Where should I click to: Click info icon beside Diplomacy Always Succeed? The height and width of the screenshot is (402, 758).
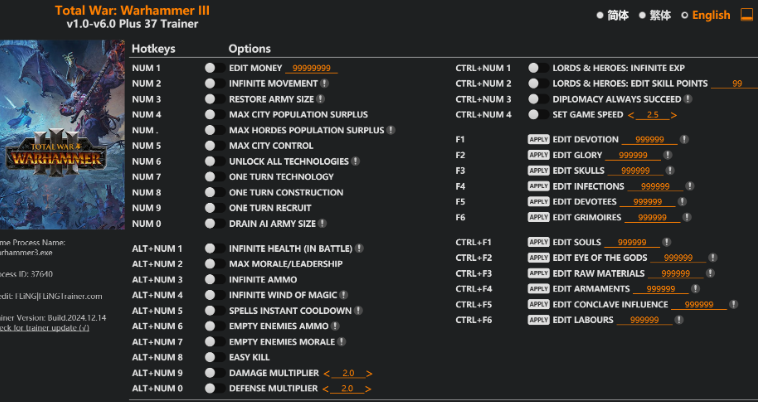pos(687,99)
